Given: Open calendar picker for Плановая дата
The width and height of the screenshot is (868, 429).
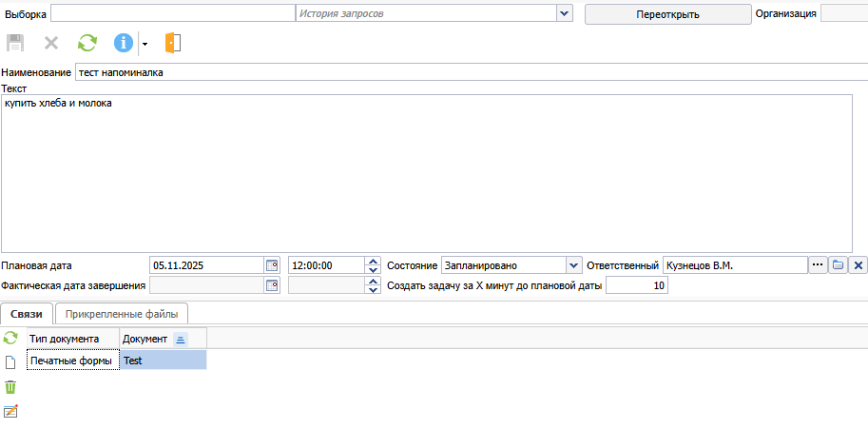Looking at the screenshot, I should (272, 265).
